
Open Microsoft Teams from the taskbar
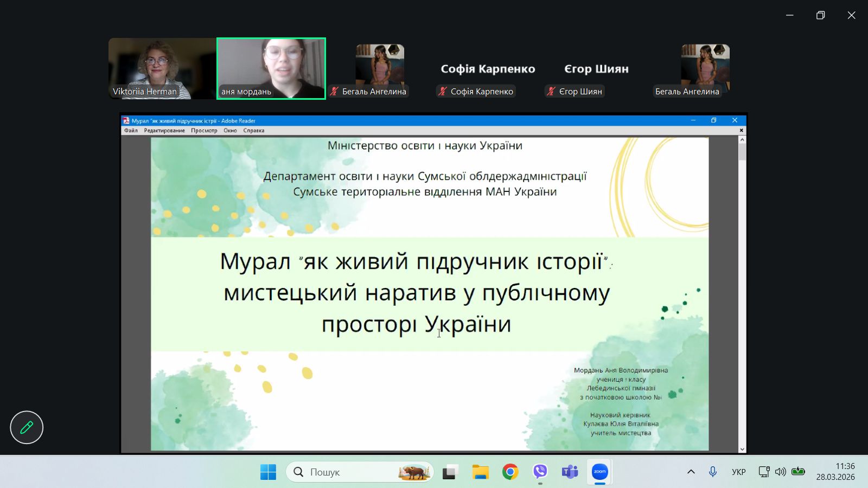pyautogui.click(x=570, y=472)
